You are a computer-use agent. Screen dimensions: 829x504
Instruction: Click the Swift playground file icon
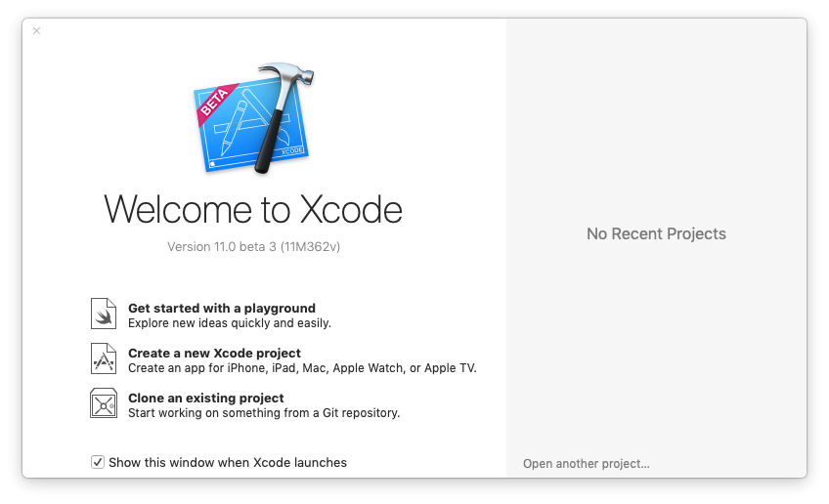104,314
